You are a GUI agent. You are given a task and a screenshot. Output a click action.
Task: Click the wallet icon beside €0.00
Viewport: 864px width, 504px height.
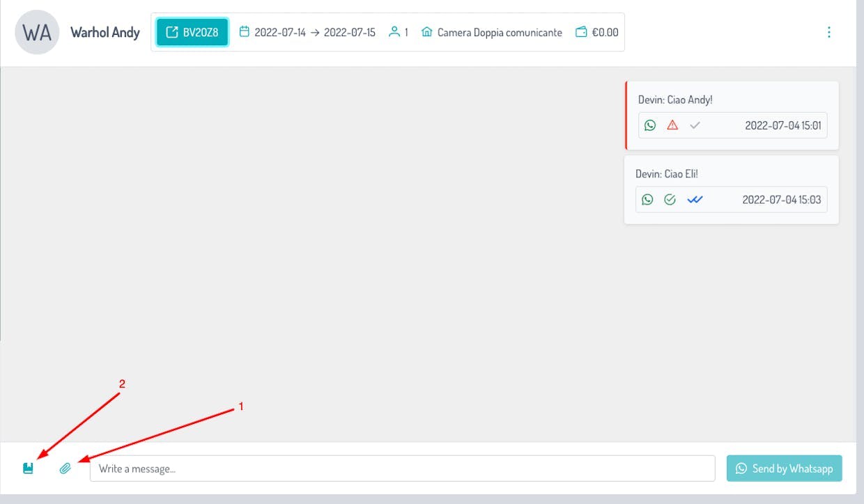(x=581, y=32)
